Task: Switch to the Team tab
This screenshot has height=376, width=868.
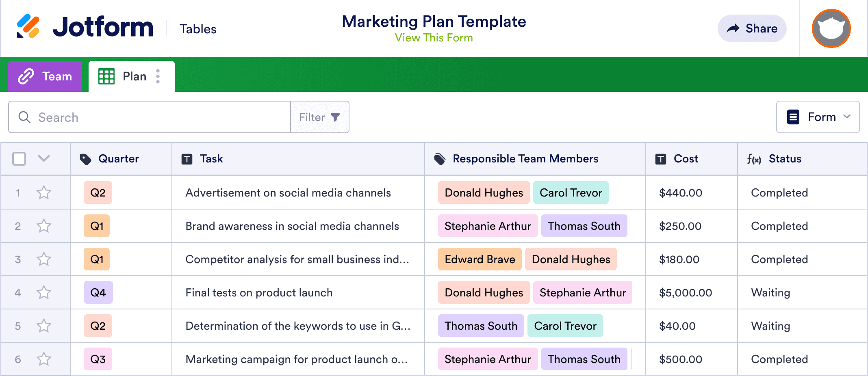Action: point(45,76)
